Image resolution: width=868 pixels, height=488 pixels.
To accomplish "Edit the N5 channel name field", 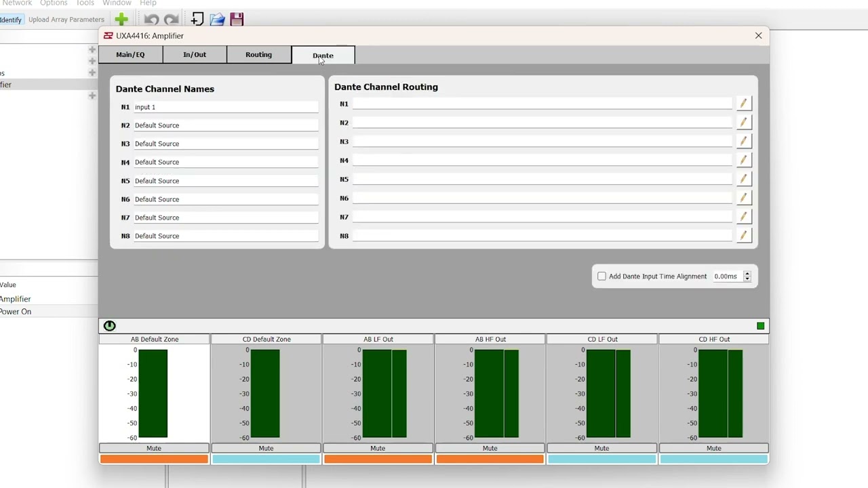I will [226, 181].
